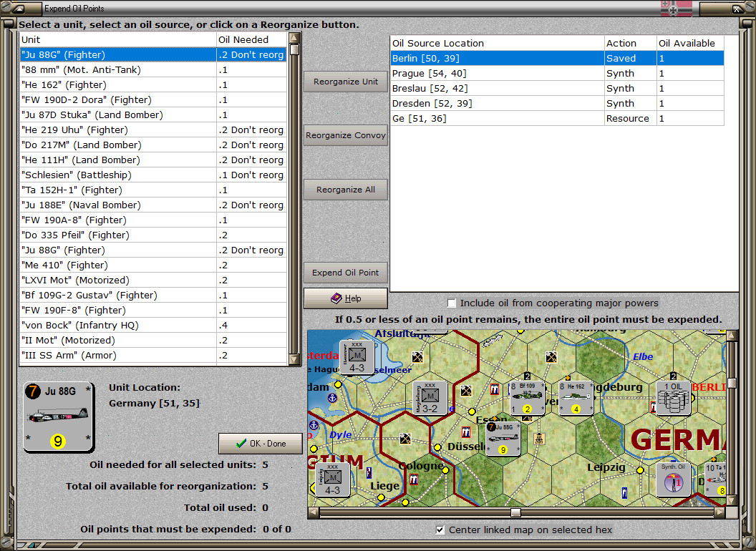
Task: Select "III SS Arm" (Armor) unit row
Action: 153,355
